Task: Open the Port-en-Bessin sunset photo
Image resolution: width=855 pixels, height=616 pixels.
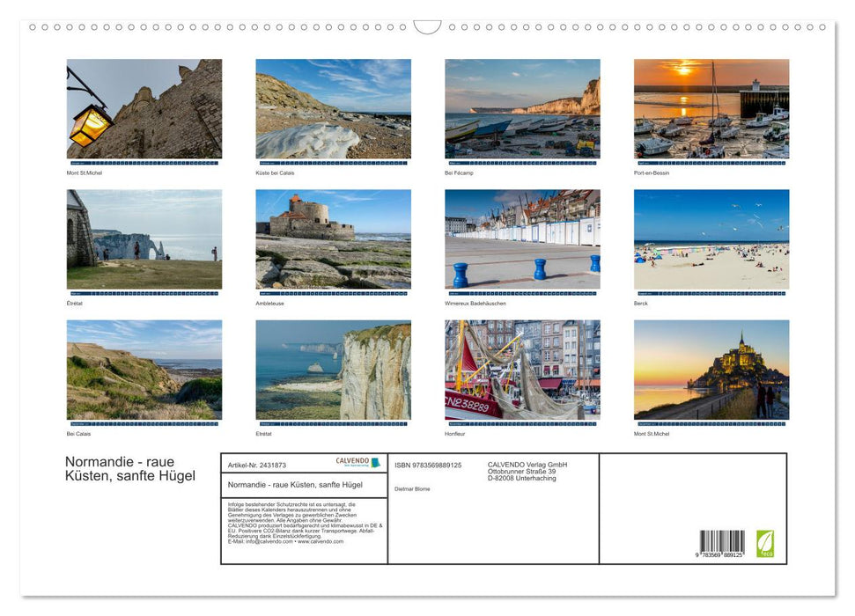Action: (x=711, y=109)
